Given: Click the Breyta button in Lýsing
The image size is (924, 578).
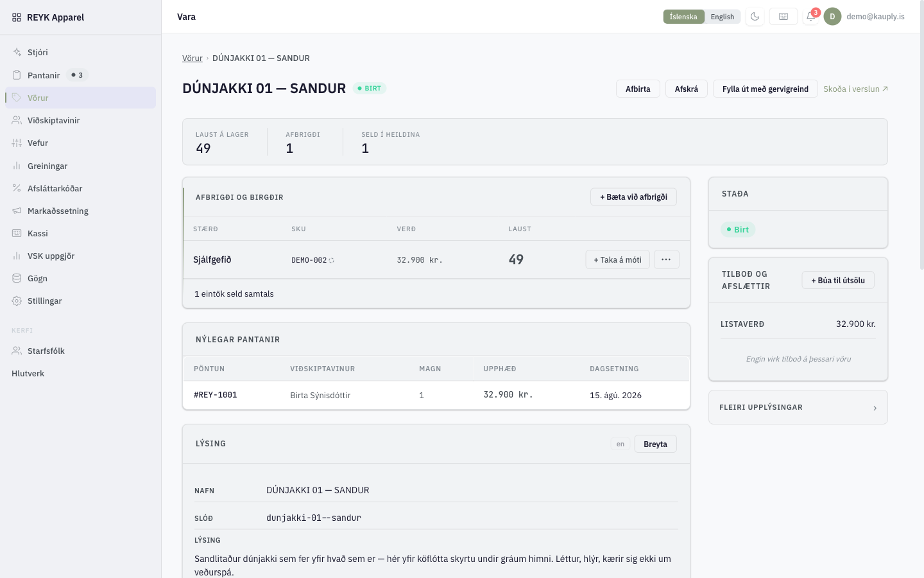Looking at the screenshot, I should (x=655, y=444).
